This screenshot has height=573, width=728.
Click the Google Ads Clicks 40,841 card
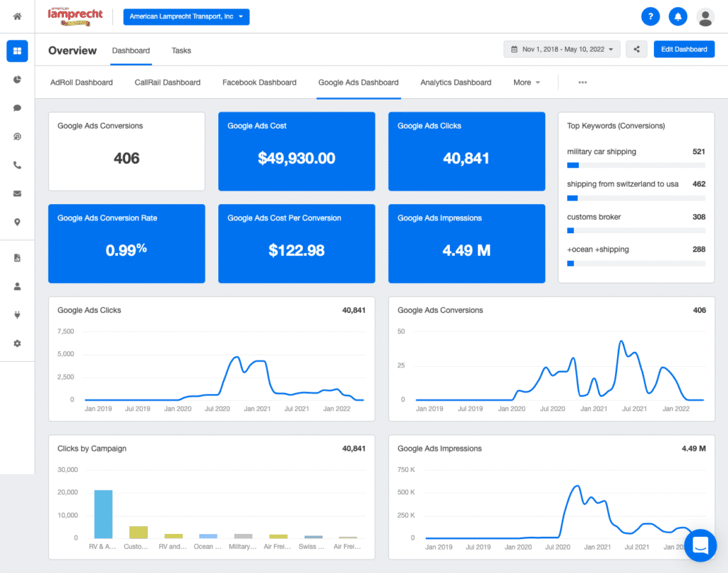pos(466,151)
